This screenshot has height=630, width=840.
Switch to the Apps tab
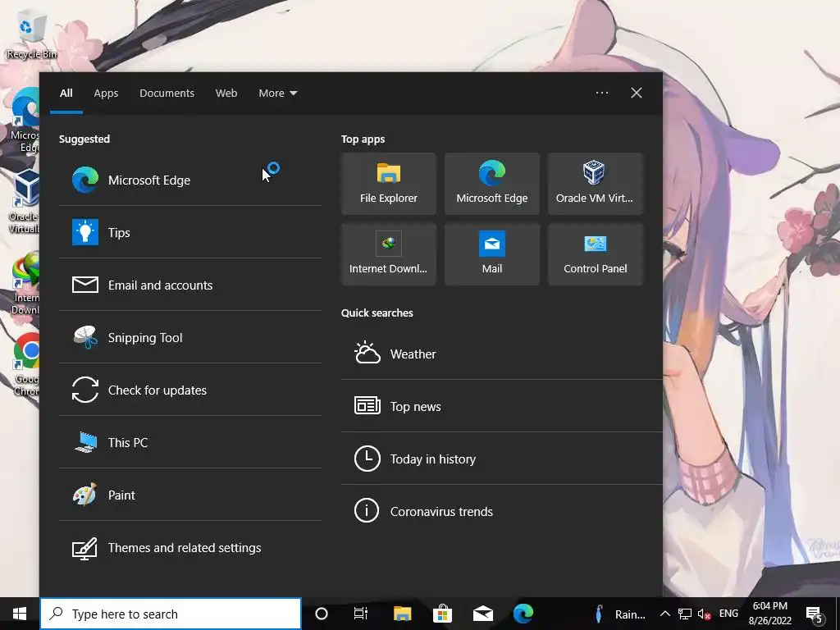pos(106,94)
